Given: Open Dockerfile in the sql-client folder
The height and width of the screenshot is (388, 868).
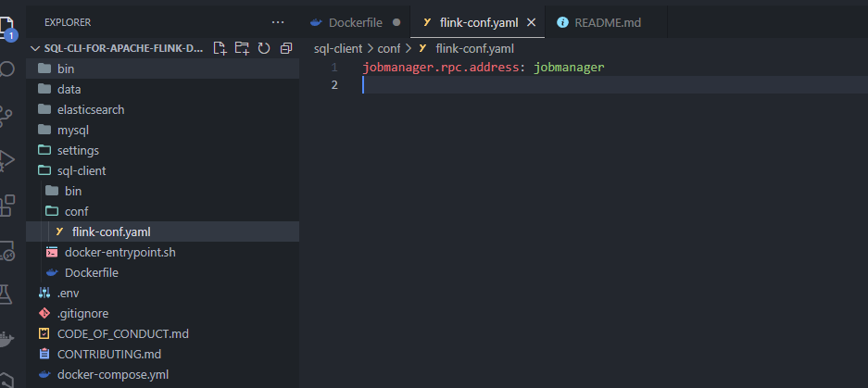Looking at the screenshot, I should [162, 273].
